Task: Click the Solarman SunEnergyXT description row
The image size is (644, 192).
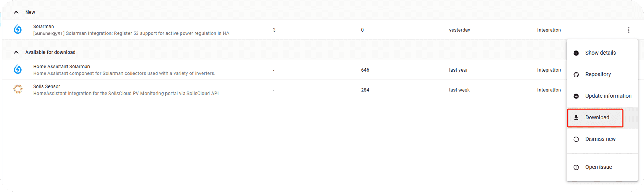Action: (x=131, y=33)
